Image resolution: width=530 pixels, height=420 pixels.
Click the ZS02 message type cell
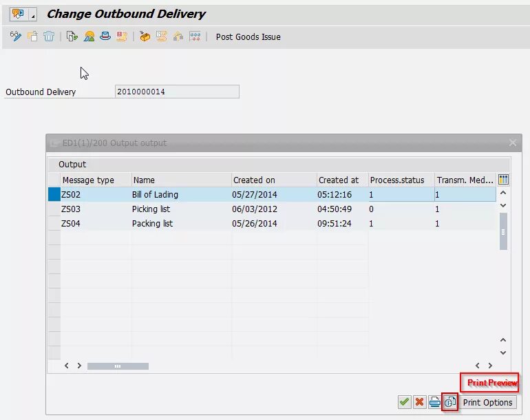click(96, 194)
